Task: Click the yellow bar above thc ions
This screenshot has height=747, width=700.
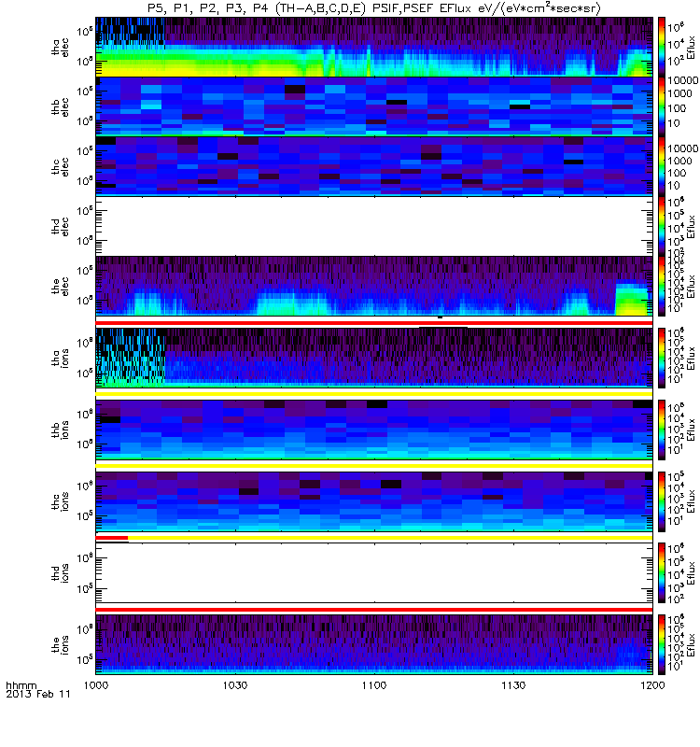Action: pyautogui.click(x=374, y=465)
